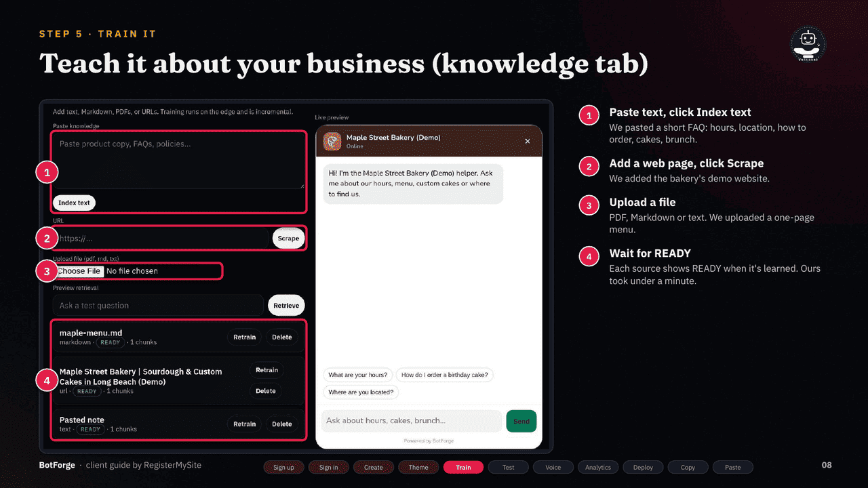Select the highlighted Train step tab
Viewport: 868px width, 488px height.
click(463, 467)
